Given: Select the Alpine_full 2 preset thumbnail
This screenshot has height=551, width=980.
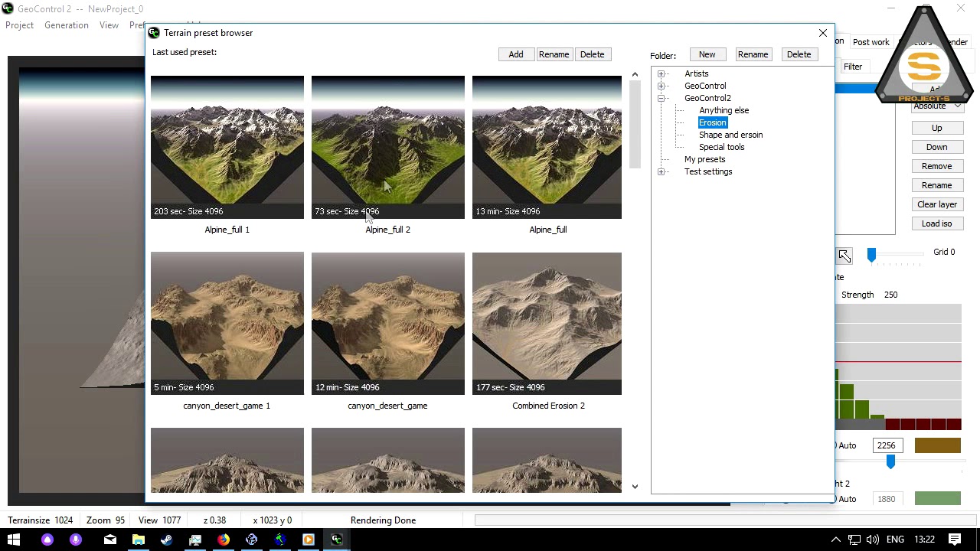Looking at the screenshot, I should (388, 147).
